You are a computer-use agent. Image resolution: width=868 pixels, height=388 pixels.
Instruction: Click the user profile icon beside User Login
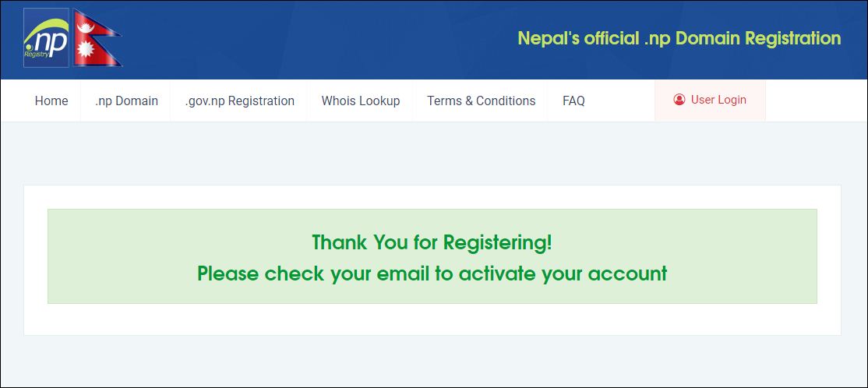point(679,100)
